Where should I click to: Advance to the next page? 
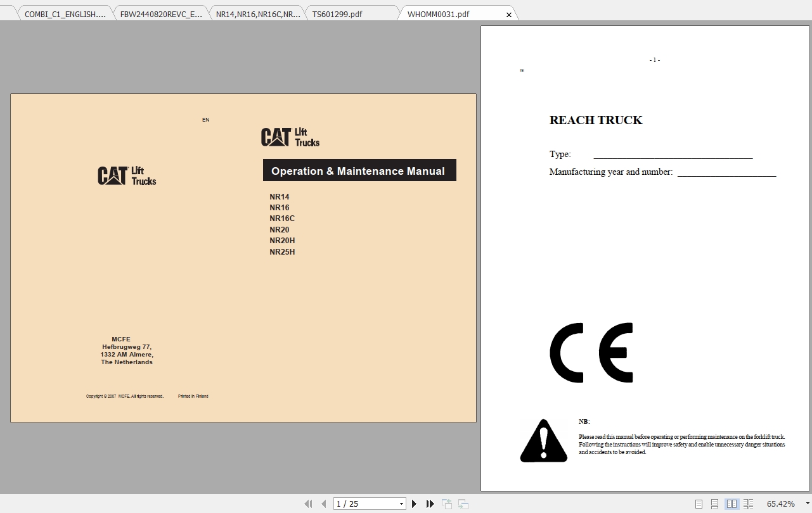[415, 504]
